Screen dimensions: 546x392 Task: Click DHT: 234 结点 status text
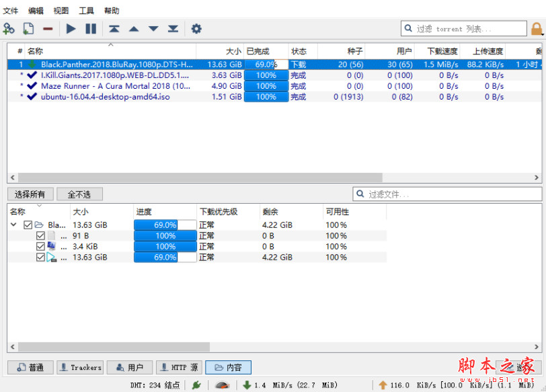(155, 385)
